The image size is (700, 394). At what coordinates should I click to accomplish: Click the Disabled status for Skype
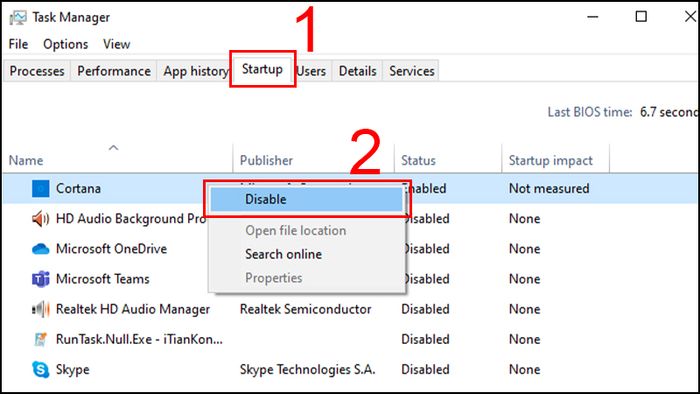point(425,369)
